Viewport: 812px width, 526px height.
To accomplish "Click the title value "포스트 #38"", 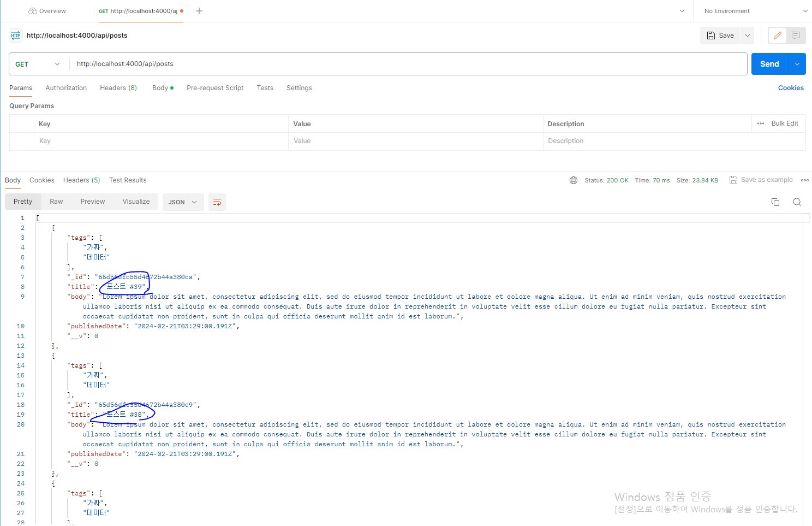I will tap(126, 415).
